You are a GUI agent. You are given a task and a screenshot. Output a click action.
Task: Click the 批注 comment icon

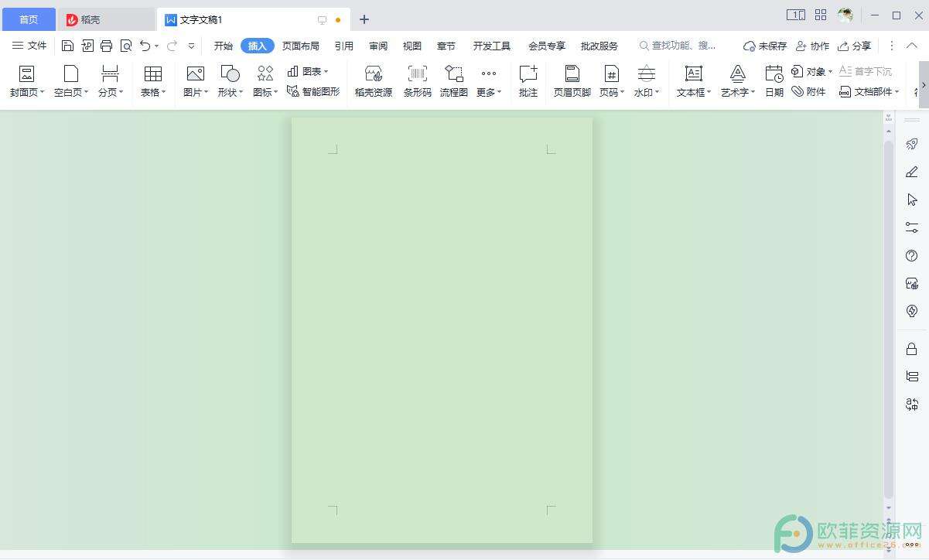click(x=528, y=80)
